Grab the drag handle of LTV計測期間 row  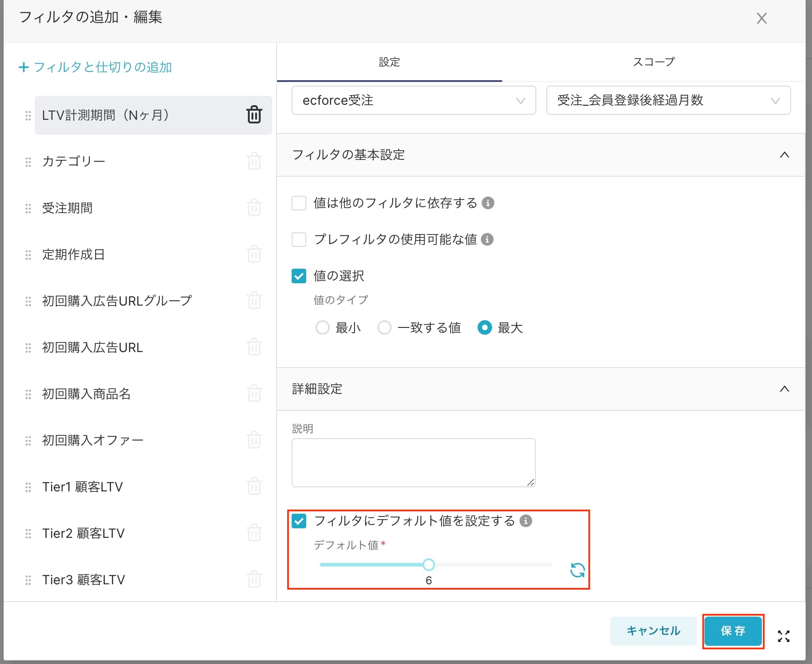point(28,116)
